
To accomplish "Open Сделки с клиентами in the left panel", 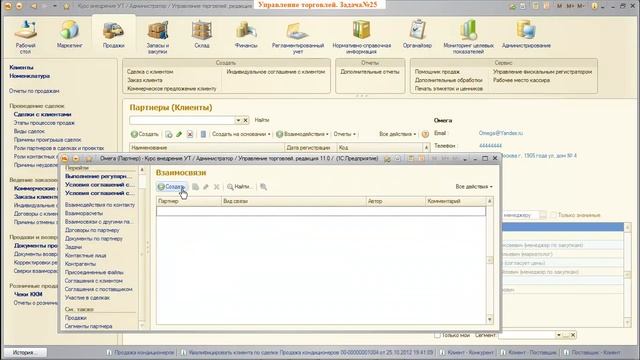I will pyautogui.click(x=42, y=115).
